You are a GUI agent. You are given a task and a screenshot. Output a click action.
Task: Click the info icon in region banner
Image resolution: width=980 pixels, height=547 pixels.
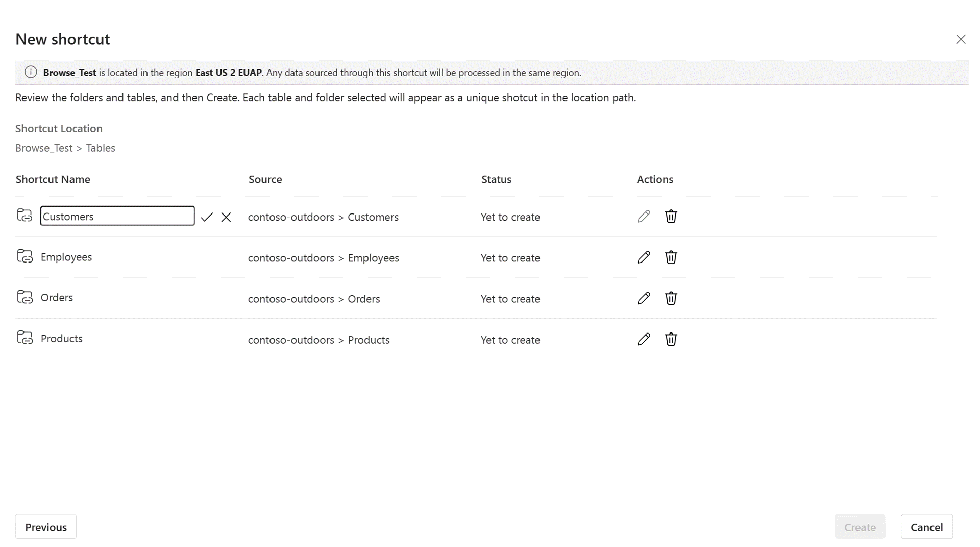pos(31,73)
